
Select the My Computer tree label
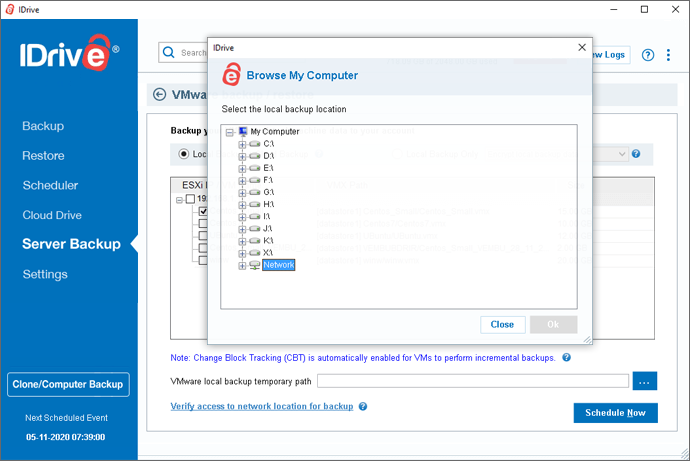point(275,132)
